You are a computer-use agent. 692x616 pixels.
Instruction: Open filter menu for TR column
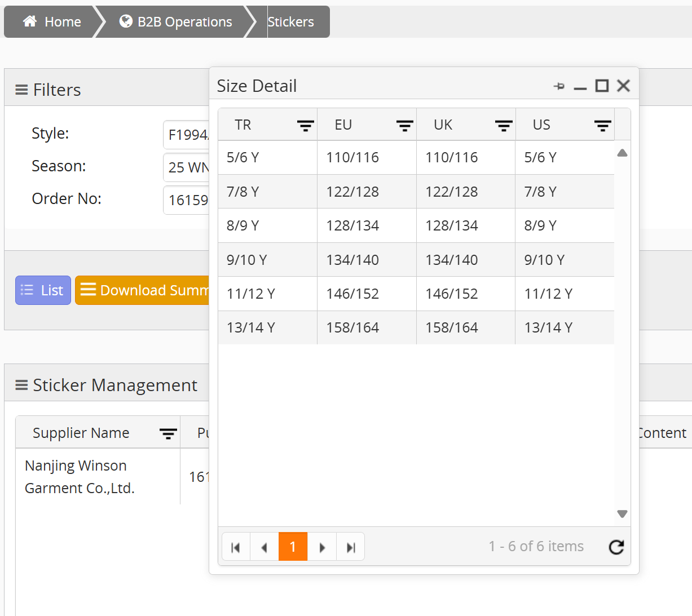(305, 126)
